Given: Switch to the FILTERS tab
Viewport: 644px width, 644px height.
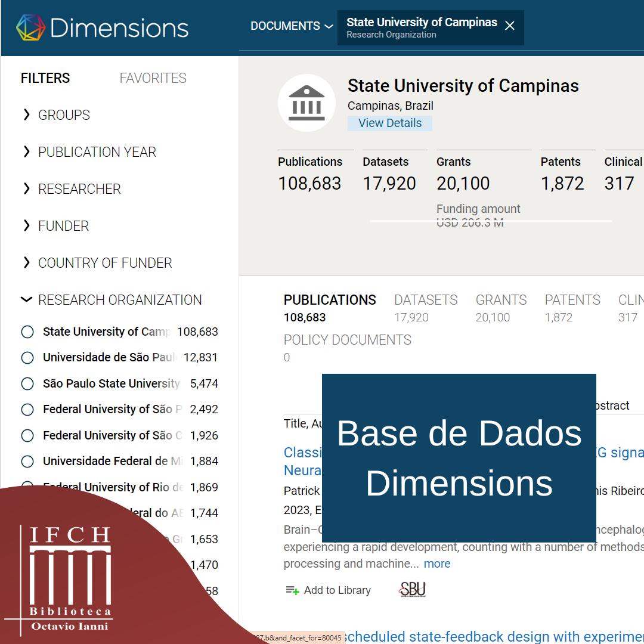Looking at the screenshot, I should pyautogui.click(x=45, y=78).
